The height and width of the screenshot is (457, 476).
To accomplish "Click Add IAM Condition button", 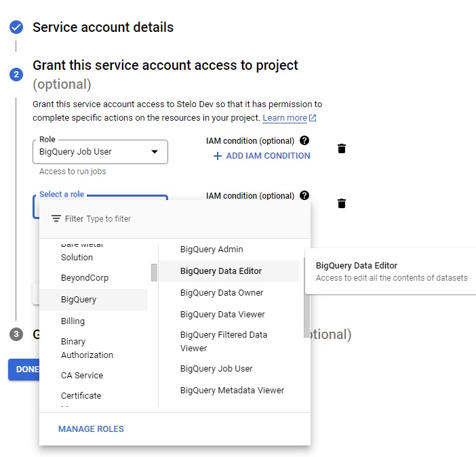I will 262,156.
